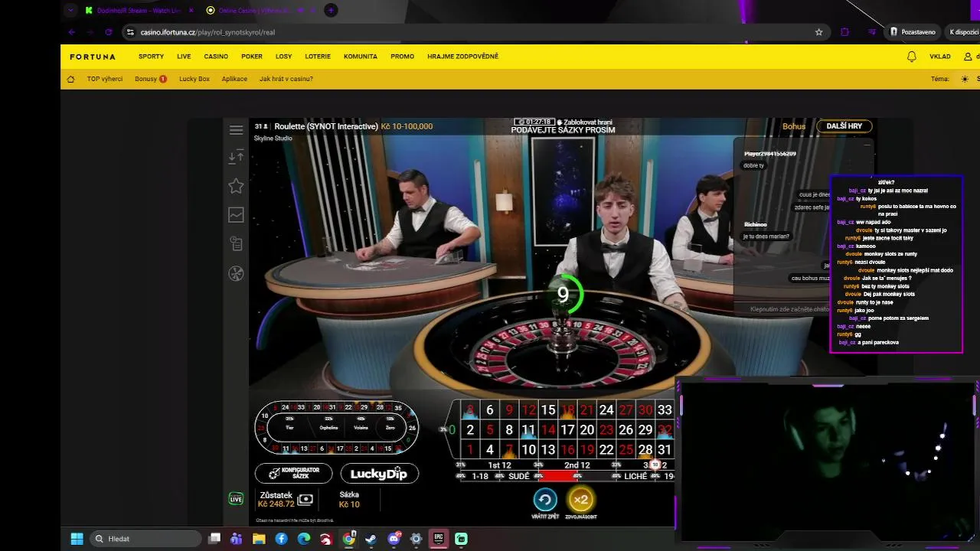The width and height of the screenshot is (980, 551).
Task: Open Bohus in game header
Action: point(794,126)
